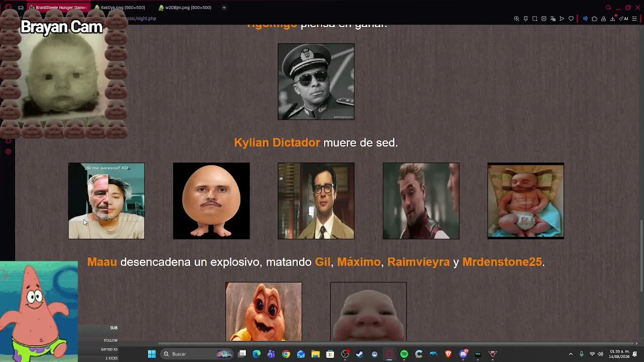Viewport: 644px width, 362px height.
Task: Click the send arrow icon in toolbar
Action: click(x=562, y=19)
